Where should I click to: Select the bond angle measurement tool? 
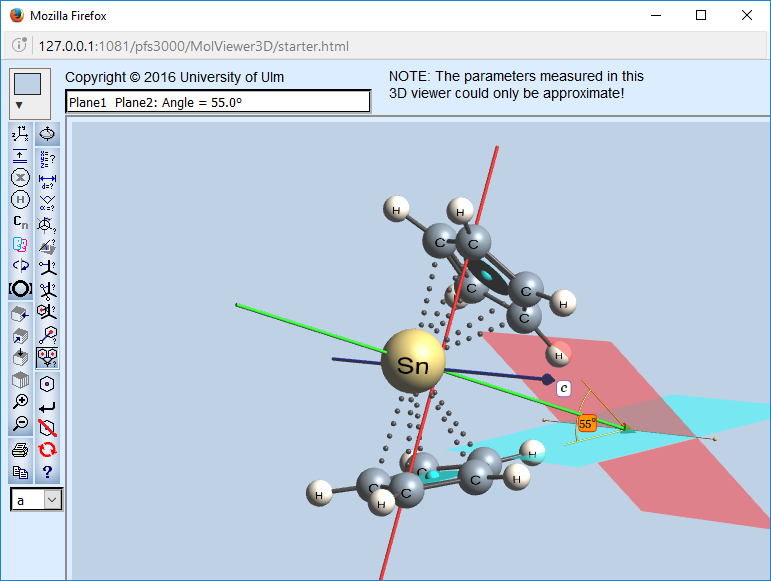47,200
